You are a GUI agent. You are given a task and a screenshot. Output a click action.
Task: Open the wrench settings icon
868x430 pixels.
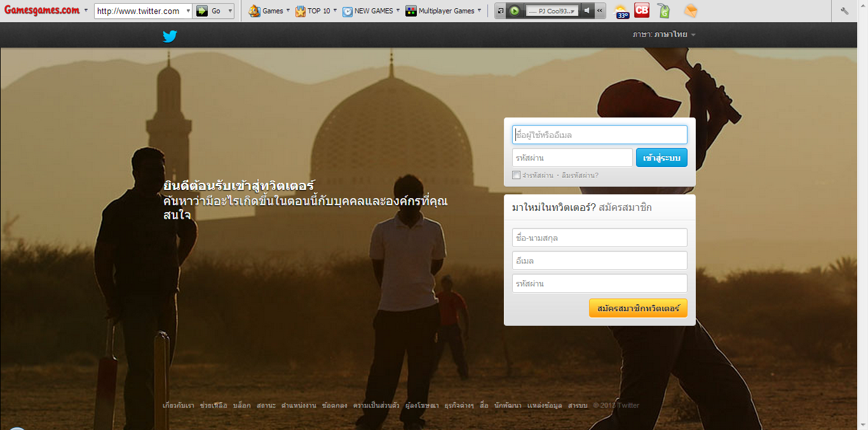(x=844, y=11)
